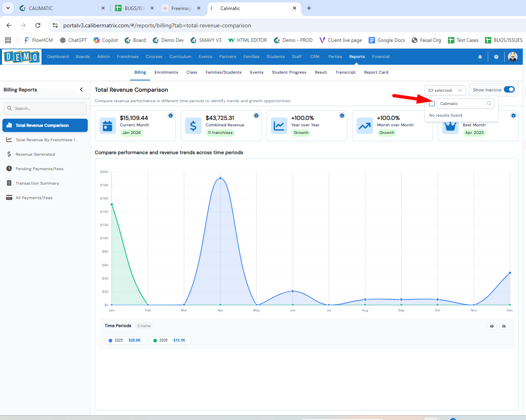Open Chrome tab search dropdown arrow
Screen dimensions: 526x420
pos(8,8)
